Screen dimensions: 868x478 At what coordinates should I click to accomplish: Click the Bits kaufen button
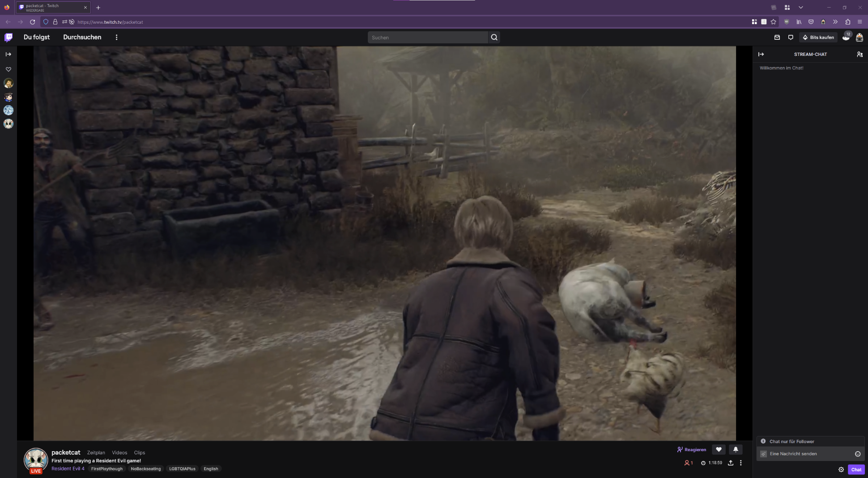coord(818,38)
